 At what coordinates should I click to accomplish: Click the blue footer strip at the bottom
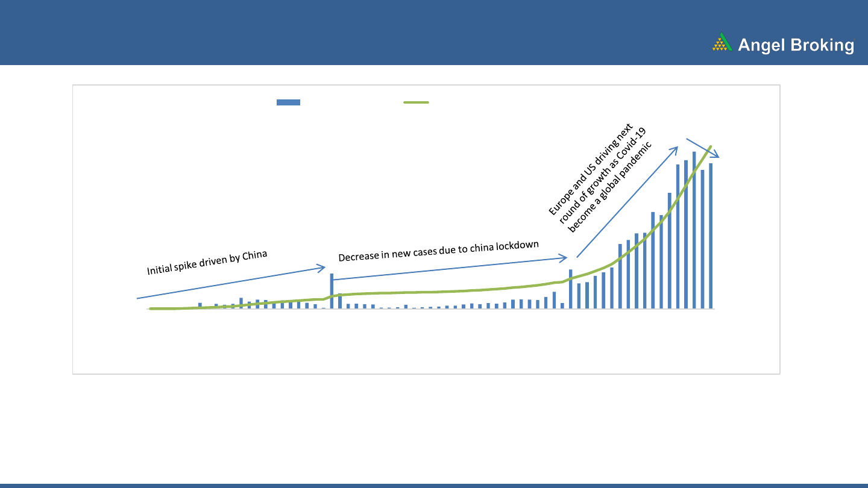[x=434, y=485]
